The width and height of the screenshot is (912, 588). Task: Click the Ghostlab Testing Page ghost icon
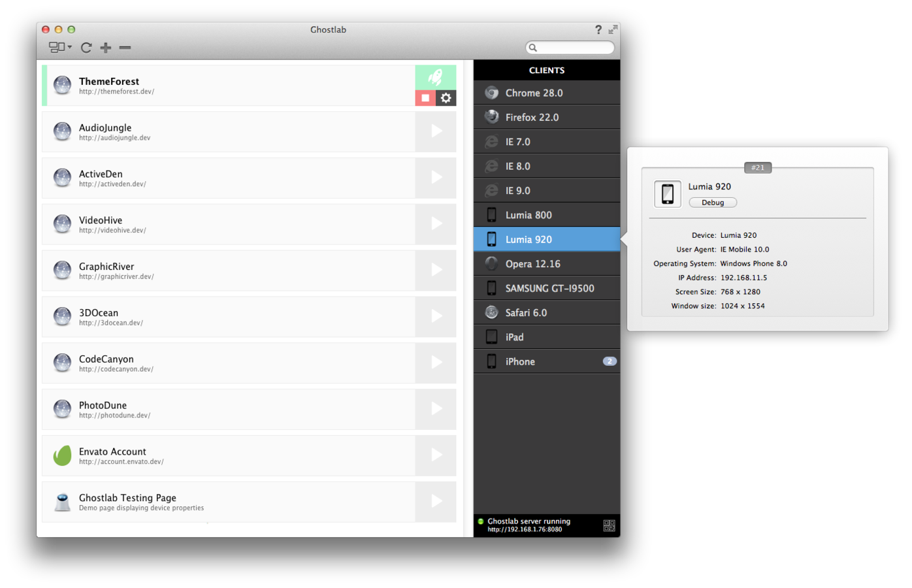point(62,502)
